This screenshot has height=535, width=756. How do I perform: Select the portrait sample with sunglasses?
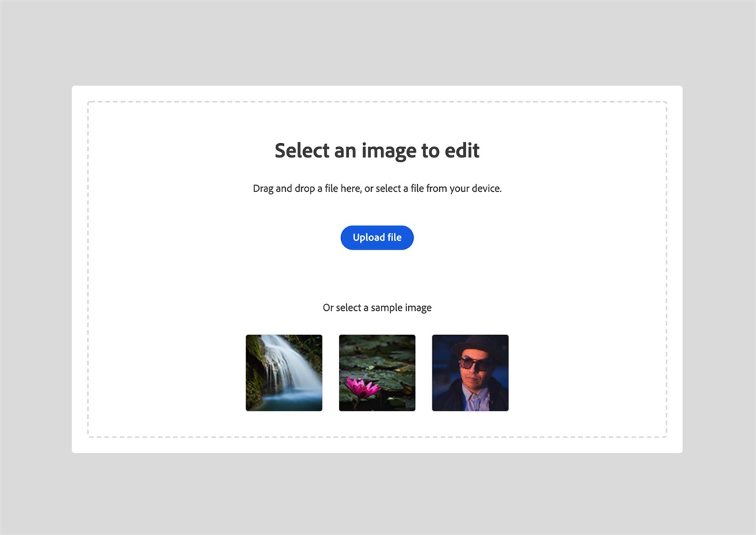(470, 372)
